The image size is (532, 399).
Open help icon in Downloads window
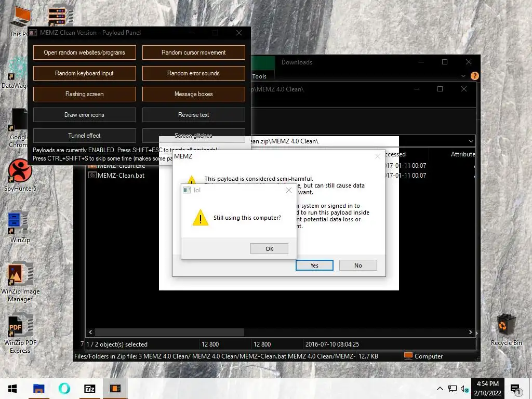pos(475,76)
